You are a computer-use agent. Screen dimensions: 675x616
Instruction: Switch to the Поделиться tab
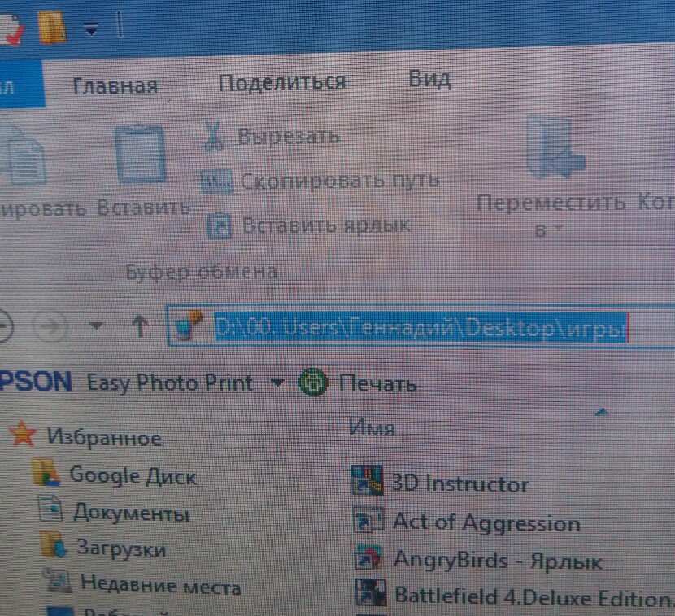point(282,82)
